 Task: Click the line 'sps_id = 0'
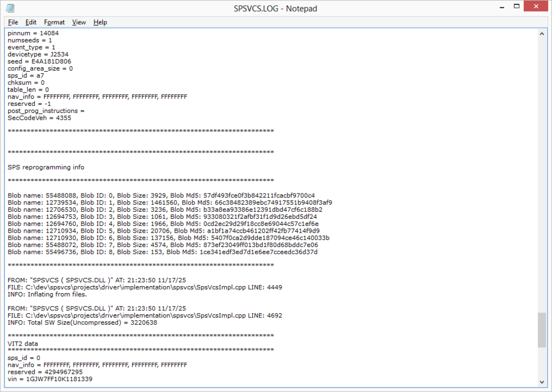coord(24,358)
